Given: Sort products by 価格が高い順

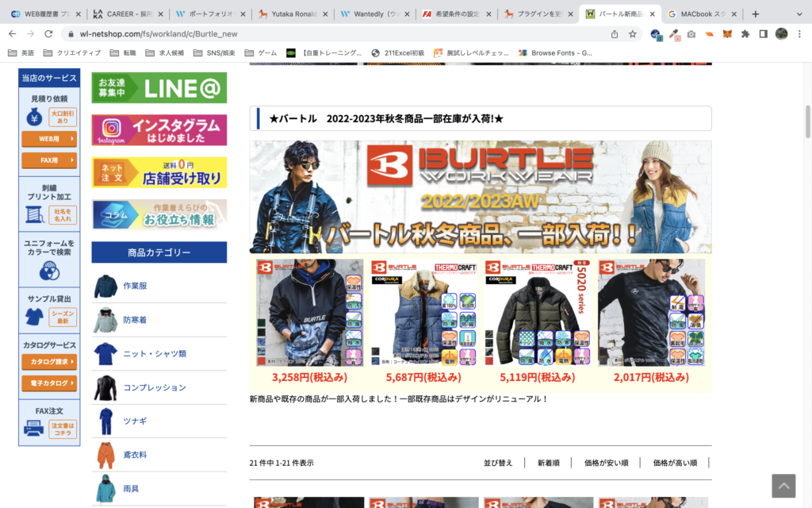Looking at the screenshot, I should [676, 463].
